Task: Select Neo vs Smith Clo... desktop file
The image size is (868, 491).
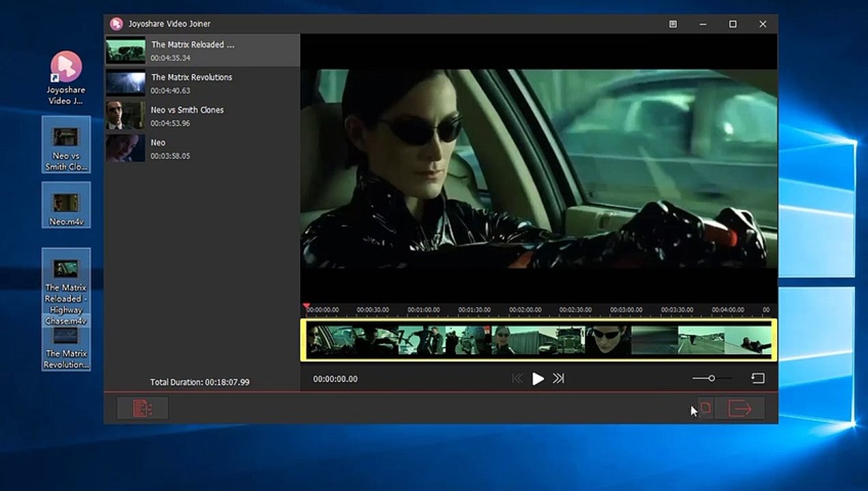Action: coord(66,145)
